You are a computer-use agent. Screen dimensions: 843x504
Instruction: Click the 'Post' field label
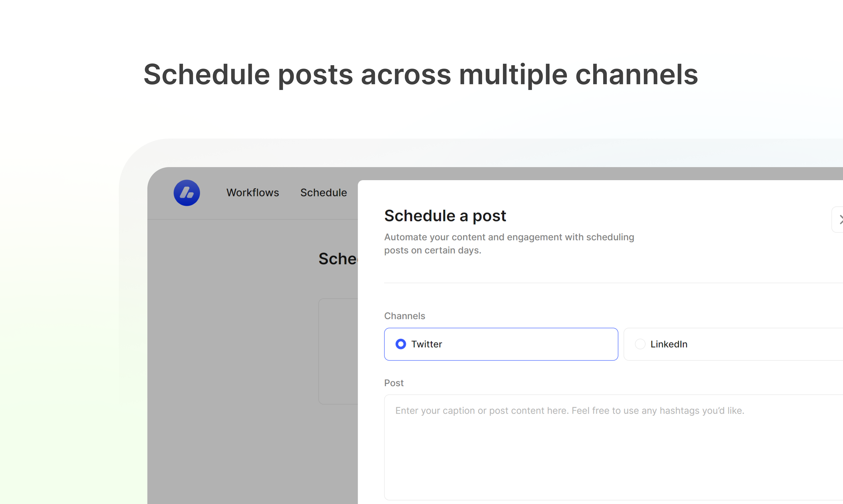click(x=394, y=383)
